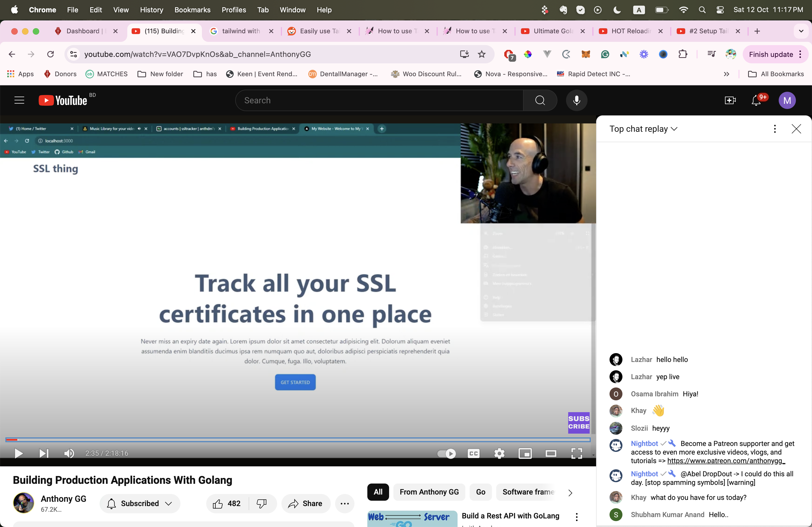Screen dimensions: 812x527
Task: Play the video
Action: pyautogui.click(x=19, y=453)
